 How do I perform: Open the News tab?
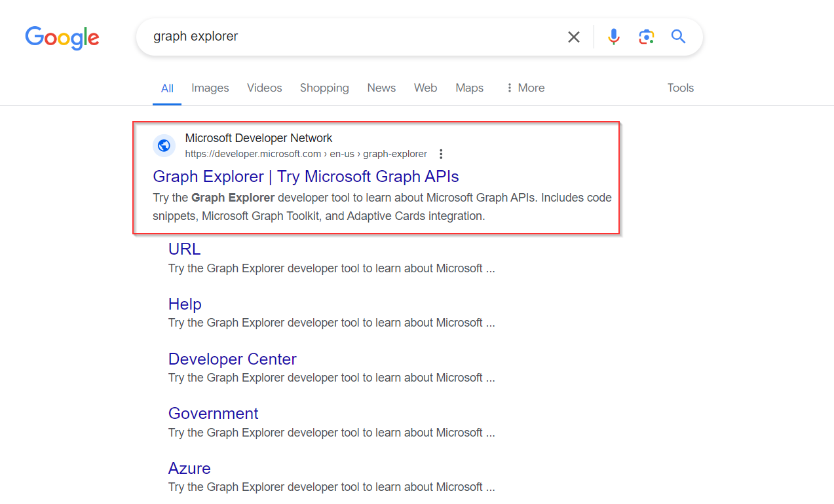(381, 88)
